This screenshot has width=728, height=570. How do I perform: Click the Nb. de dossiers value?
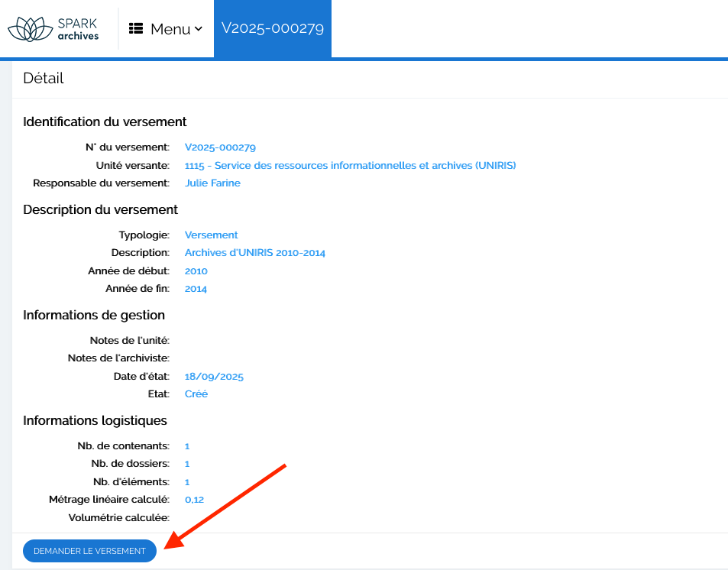tap(187, 464)
